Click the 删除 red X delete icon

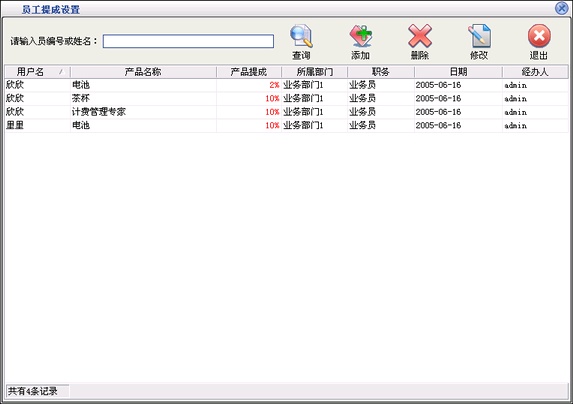click(x=420, y=36)
